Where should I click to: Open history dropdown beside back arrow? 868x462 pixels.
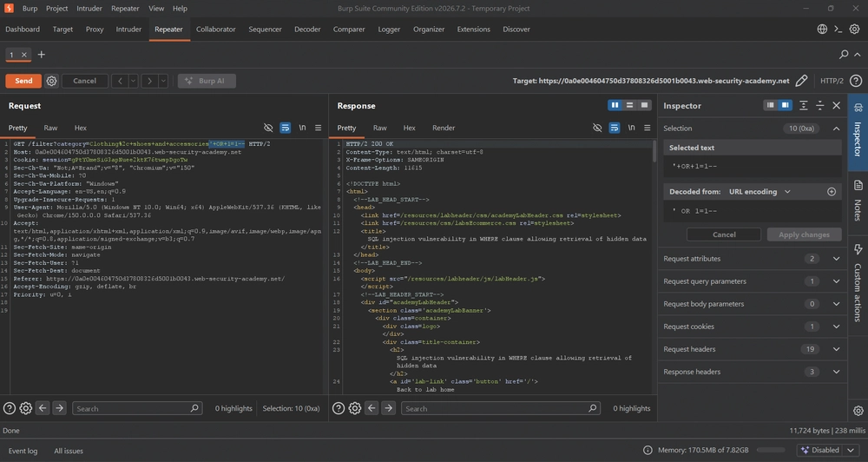[133, 81]
